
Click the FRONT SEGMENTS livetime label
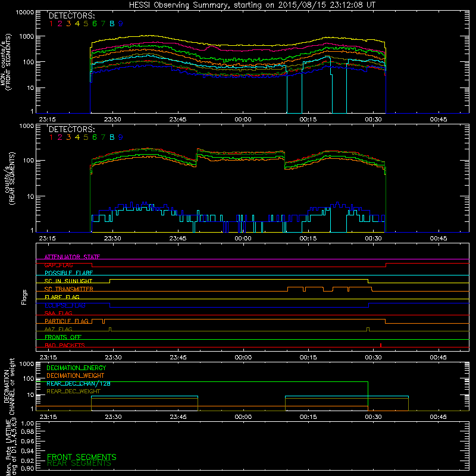click(82, 457)
